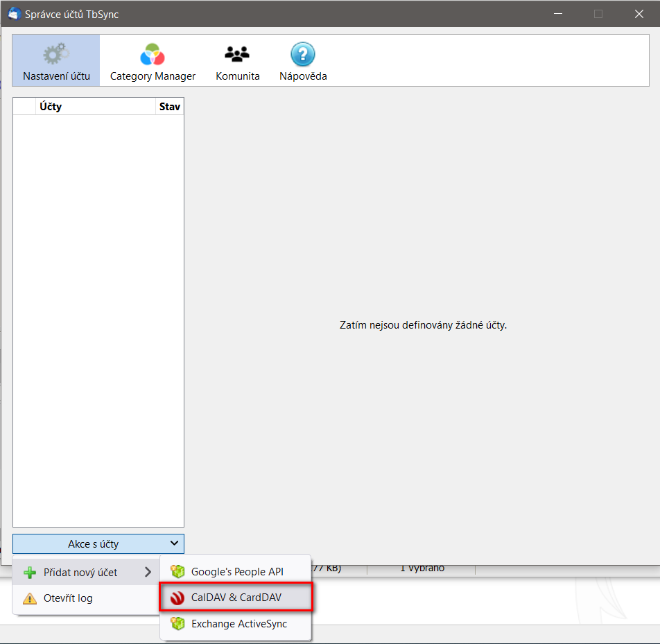Open Nápověda help question mark icon
This screenshot has height=644, width=660.
[x=303, y=54]
